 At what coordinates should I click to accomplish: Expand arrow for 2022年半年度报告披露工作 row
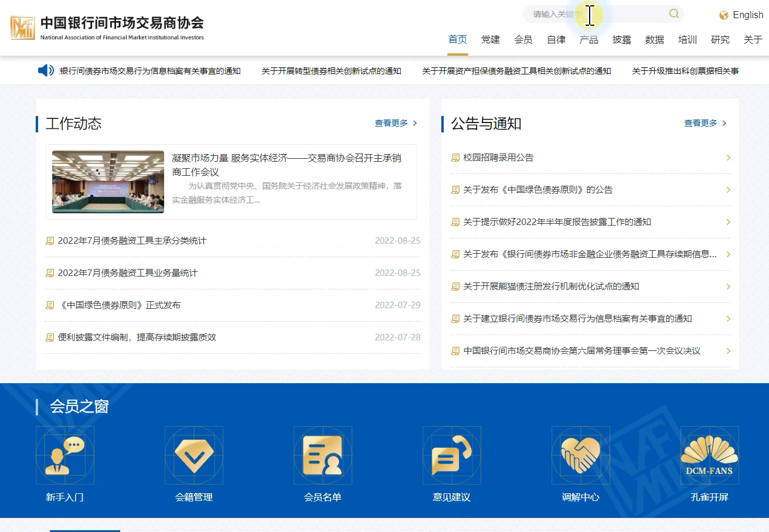(x=728, y=222)
